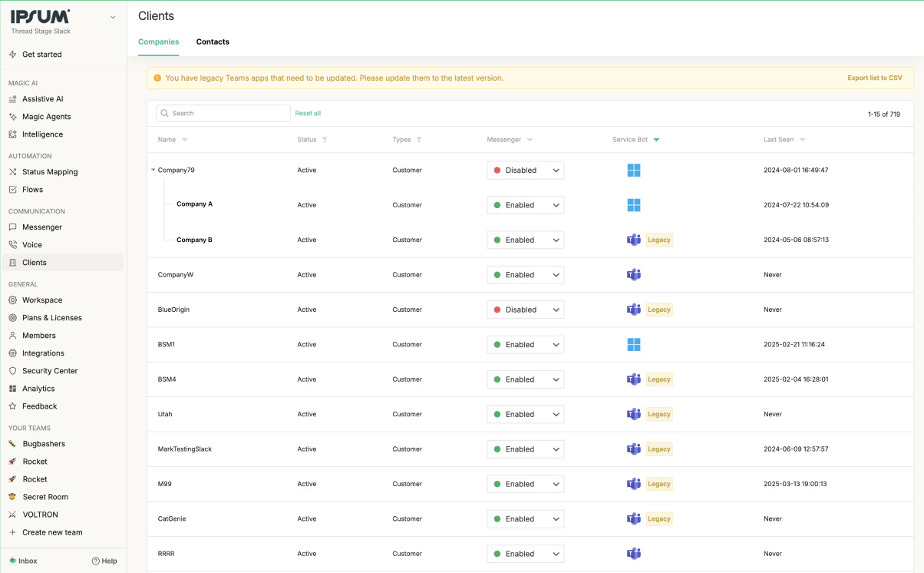
Task: Open Analytics from the sidebar
Action: (x=38, y=389)
